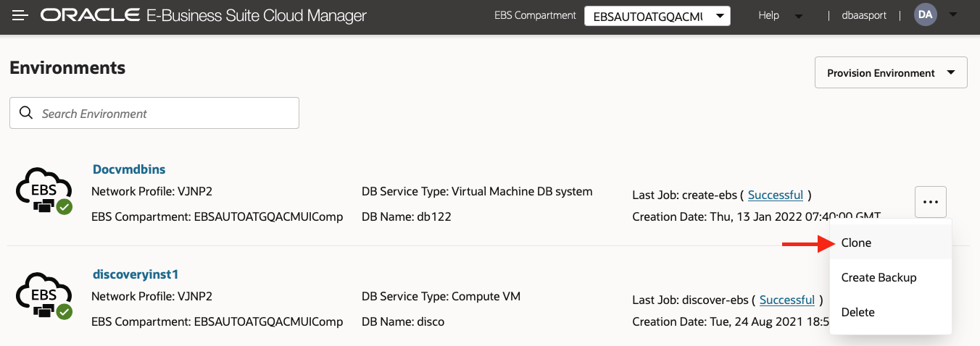
Task: Open the Docvmdbins three-dot actions menu
Action: 931,201
